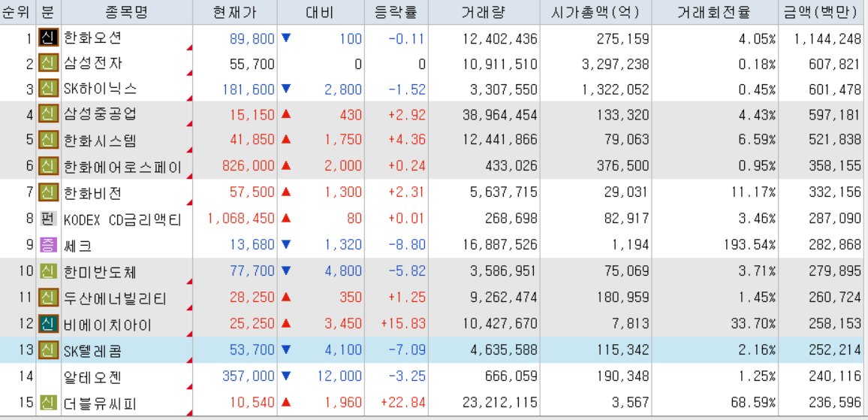Click the current price 1,068,450
The height and width of the screenshot is (420, 868).
coord(241,219)
